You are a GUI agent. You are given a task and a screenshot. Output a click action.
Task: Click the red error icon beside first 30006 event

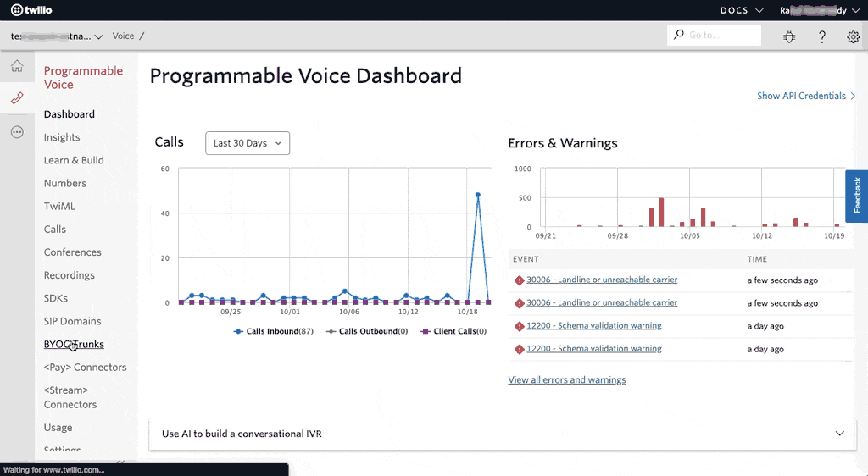[519, 280]
